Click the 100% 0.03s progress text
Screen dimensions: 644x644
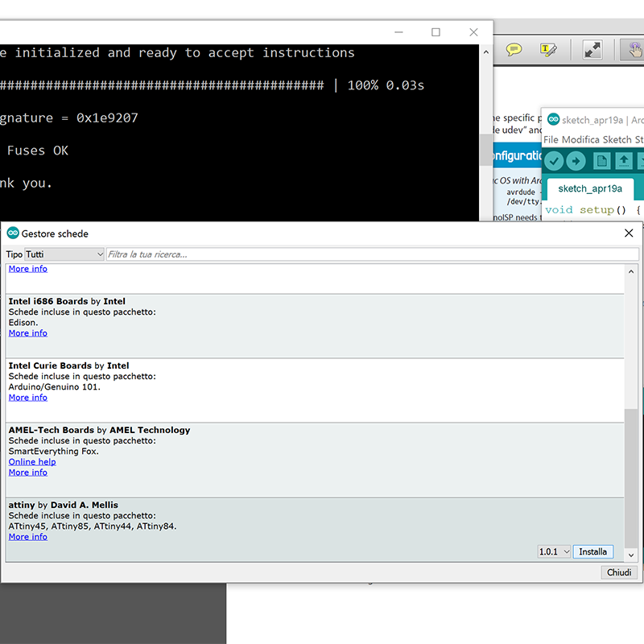[386, 85]
